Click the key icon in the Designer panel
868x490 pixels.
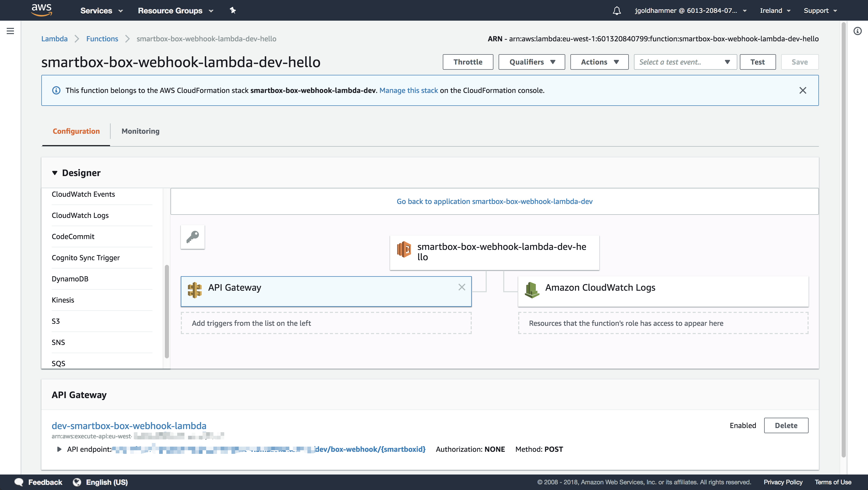(192, 237)
